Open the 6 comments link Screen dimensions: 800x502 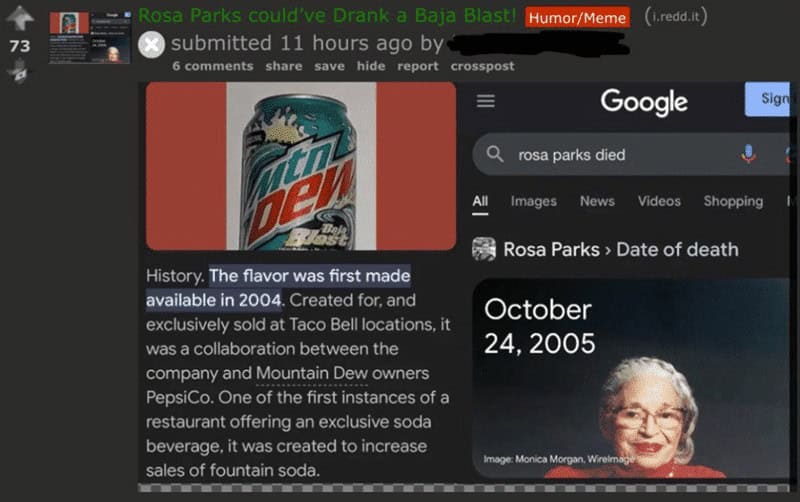[213, 66]
